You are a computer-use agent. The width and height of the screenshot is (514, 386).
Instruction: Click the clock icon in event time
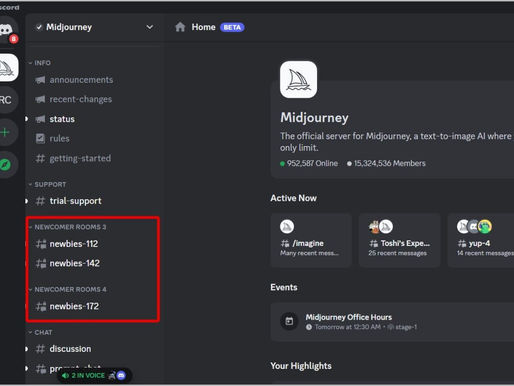[309, 327]
